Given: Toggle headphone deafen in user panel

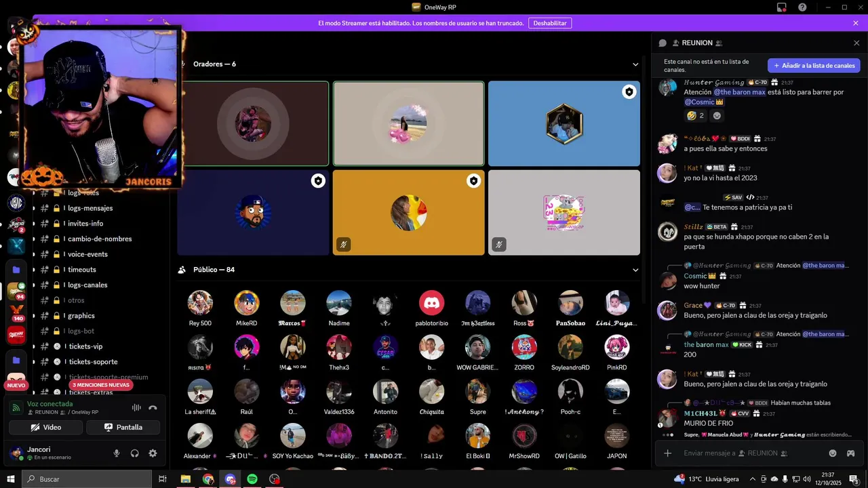Looking at the screenshot, I should tap(134, 453).
